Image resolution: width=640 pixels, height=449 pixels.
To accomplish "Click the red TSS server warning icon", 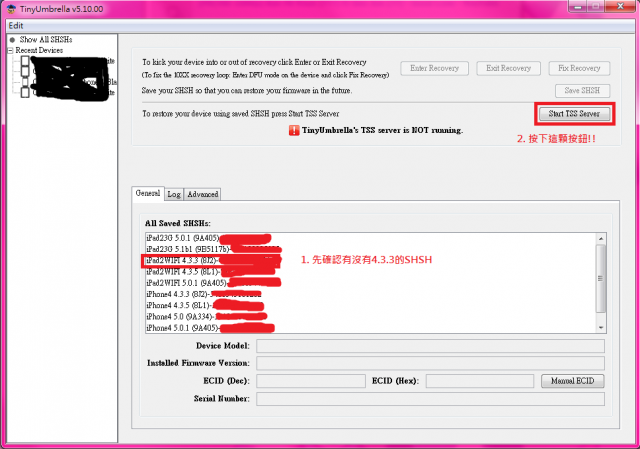I will 294,130.
